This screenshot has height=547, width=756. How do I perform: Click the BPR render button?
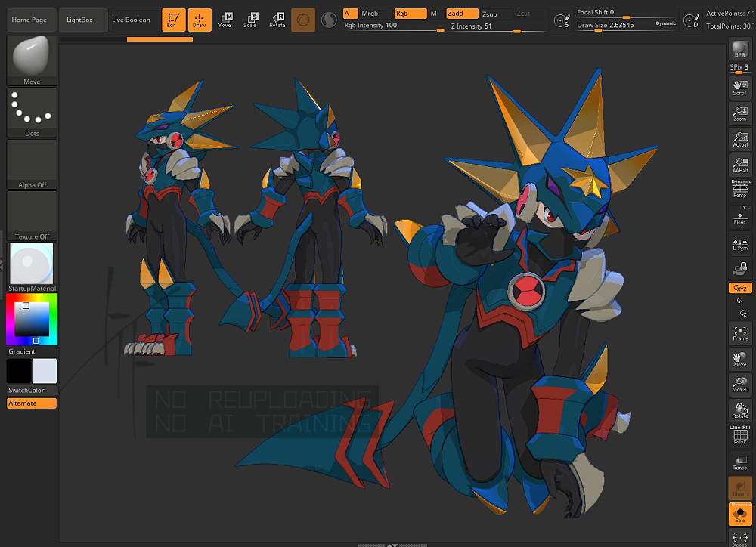tap(740, 49)
